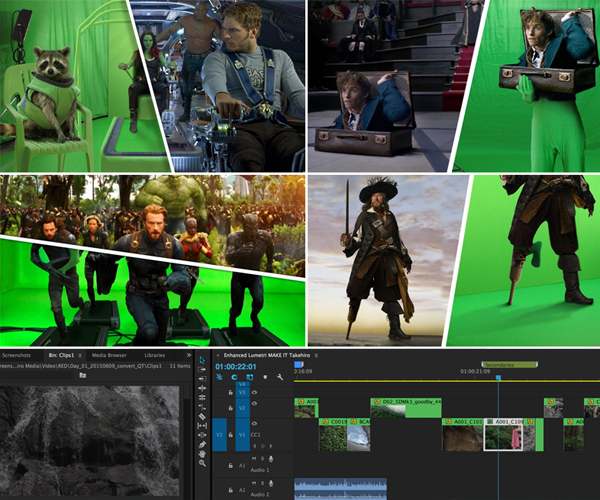Screen dimensions: 600x500
Task: Switch to the Media Browser tab
Action: click(109, 355)
